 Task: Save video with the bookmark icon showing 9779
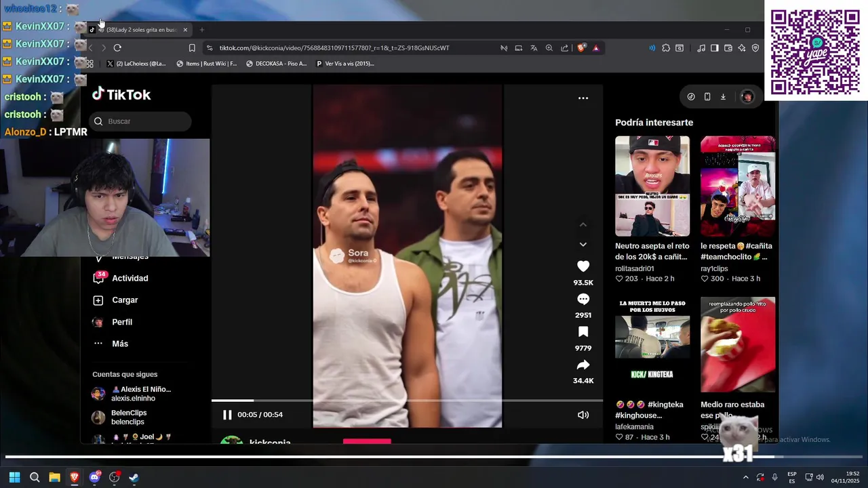point(583,331)
